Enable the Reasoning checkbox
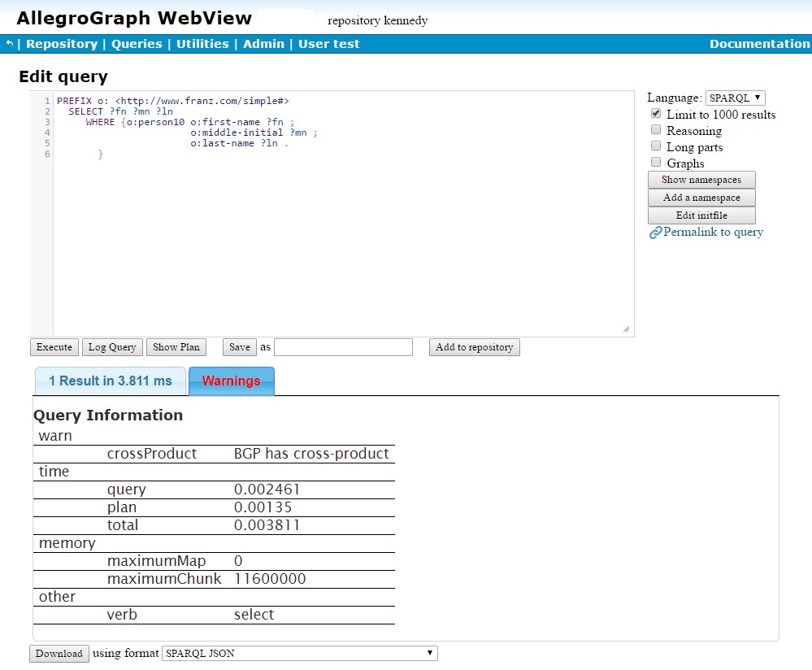812x670 pixels. pyautogui.click(x=656, y=131)
